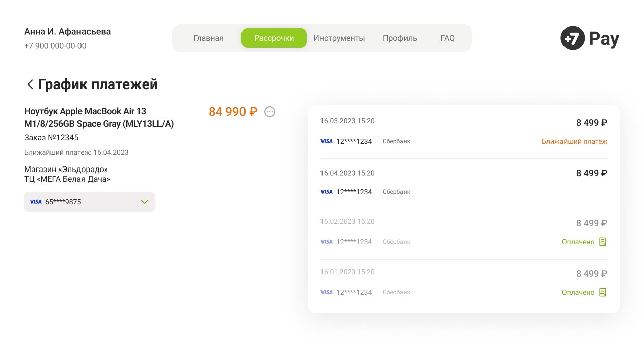Click the back chevron next to График платежей
This screenshot has height=339, width=644.
tap(30, 84)
